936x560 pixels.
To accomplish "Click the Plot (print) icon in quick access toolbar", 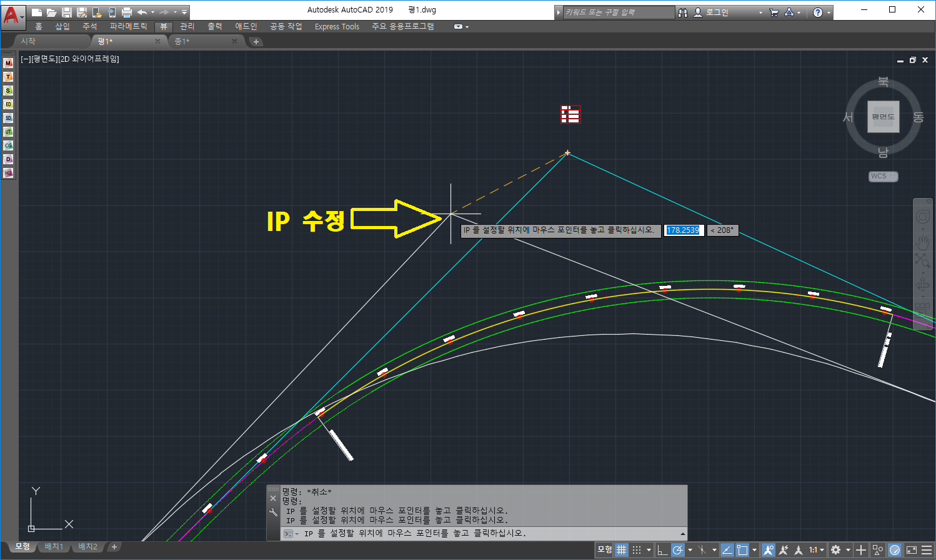I will pyautogui.click(x=127, y=12).
